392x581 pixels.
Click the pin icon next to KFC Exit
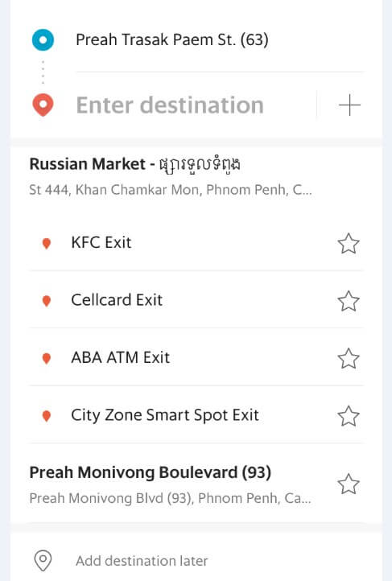[x=47, y=244]
